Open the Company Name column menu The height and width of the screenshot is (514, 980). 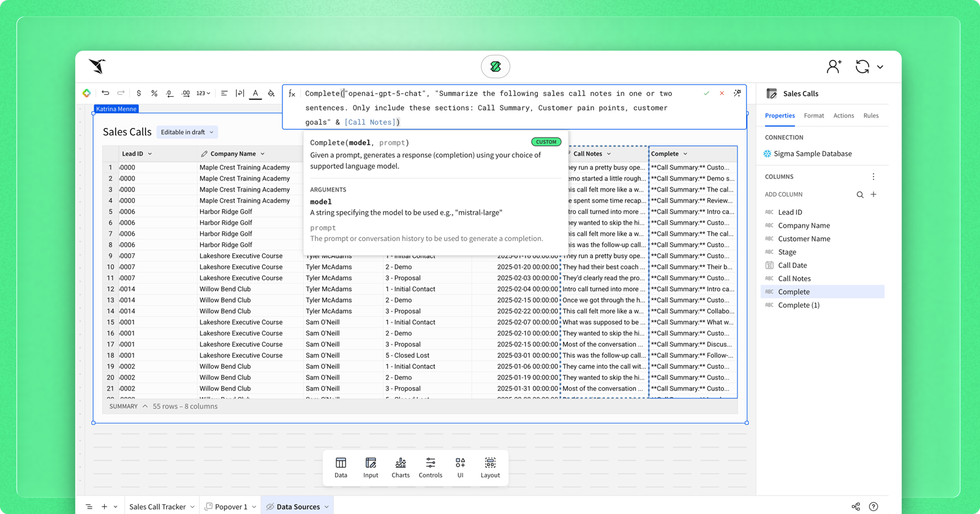pyautogui.click(x=263, y=154)
